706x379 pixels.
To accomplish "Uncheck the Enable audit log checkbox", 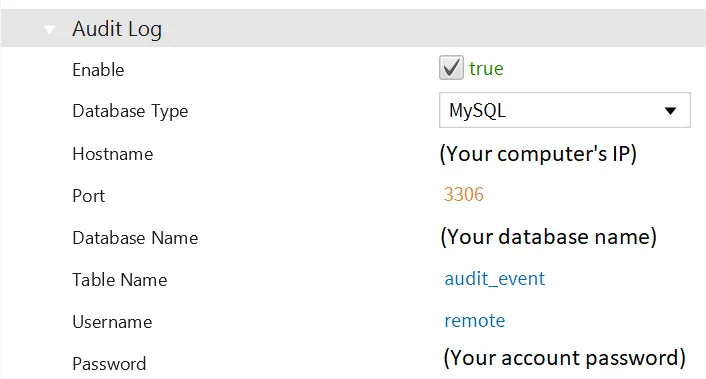I will pyautogui.click(x=451, y=68).
